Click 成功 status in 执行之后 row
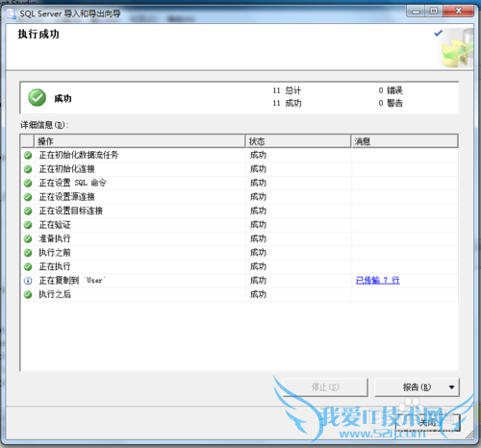This screenshot has height=448, width=481. pos(258,294)
